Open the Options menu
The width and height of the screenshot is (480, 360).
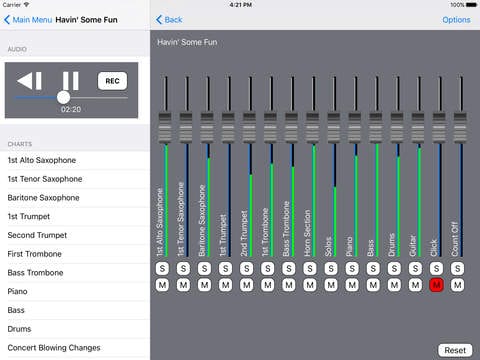pos(456,20)
